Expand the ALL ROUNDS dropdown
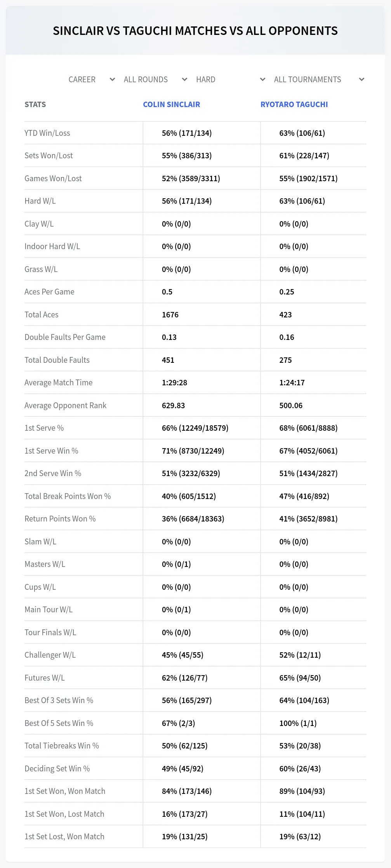 click(156, 80)
